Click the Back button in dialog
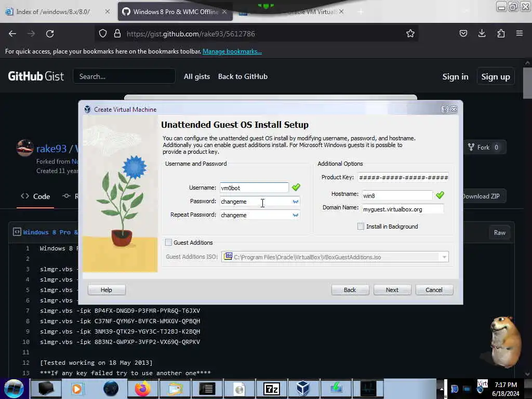 pyautogui.click(x=350, y=290)
